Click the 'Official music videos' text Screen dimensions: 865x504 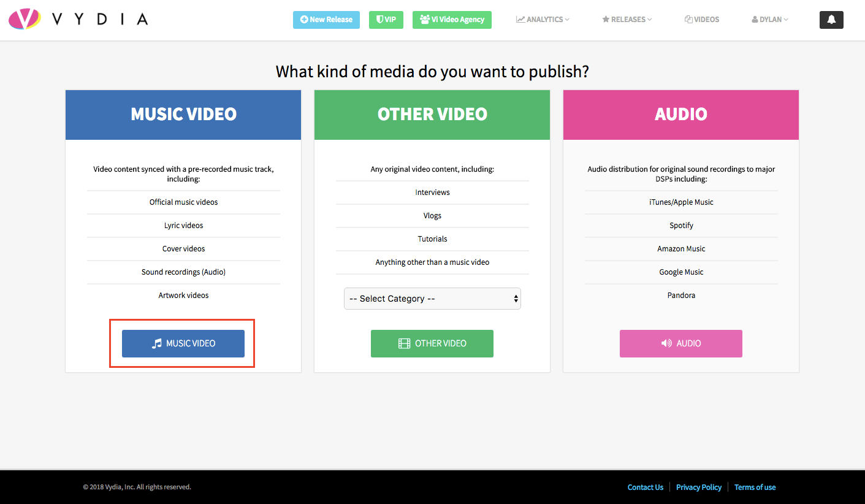[183, 202]
